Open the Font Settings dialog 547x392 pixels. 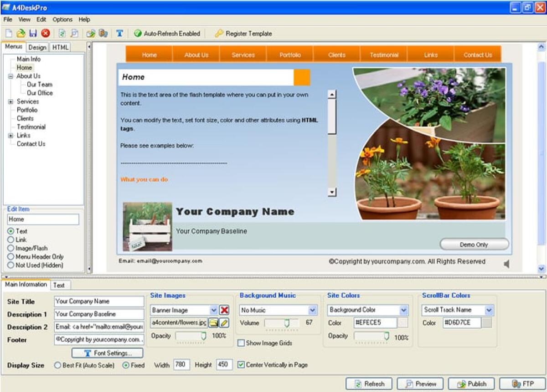[107, 353]
